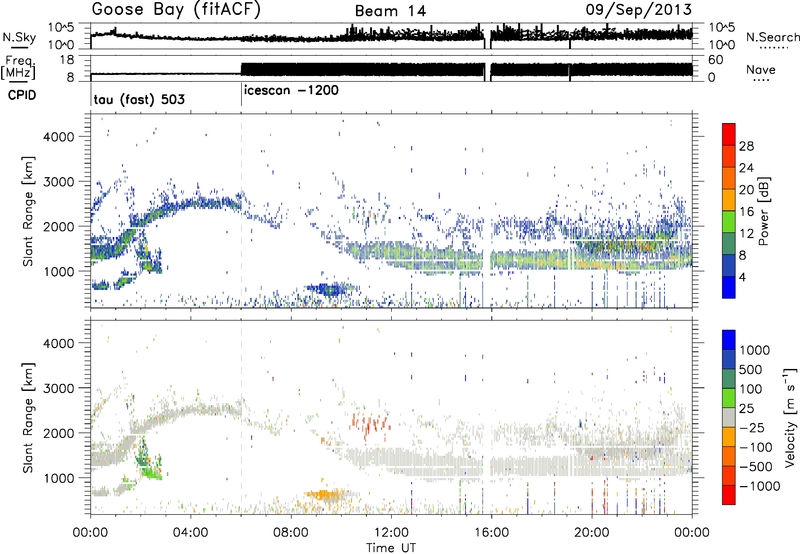
Task: Click the '4' tick on power scale
Action: pyautogui.click(x=742, y=277)
